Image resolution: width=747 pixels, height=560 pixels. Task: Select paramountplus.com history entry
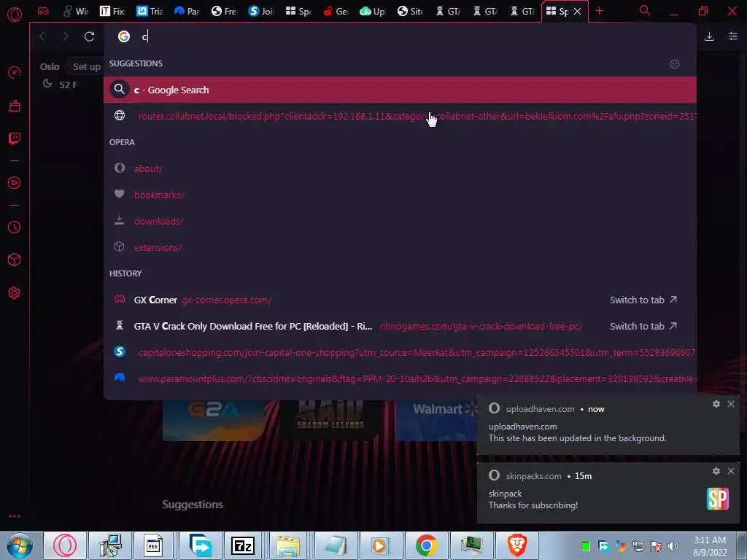coord(400,378)
